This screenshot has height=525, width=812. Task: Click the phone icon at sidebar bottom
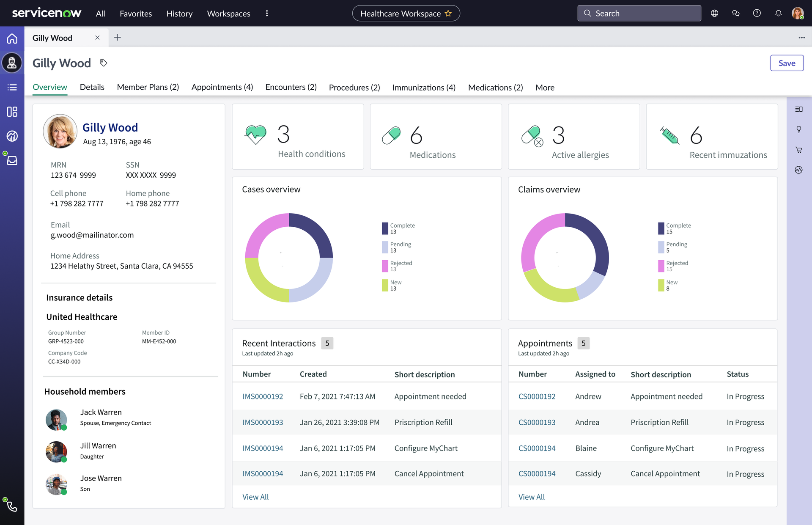pyautogui.click(x=12, y=506)
